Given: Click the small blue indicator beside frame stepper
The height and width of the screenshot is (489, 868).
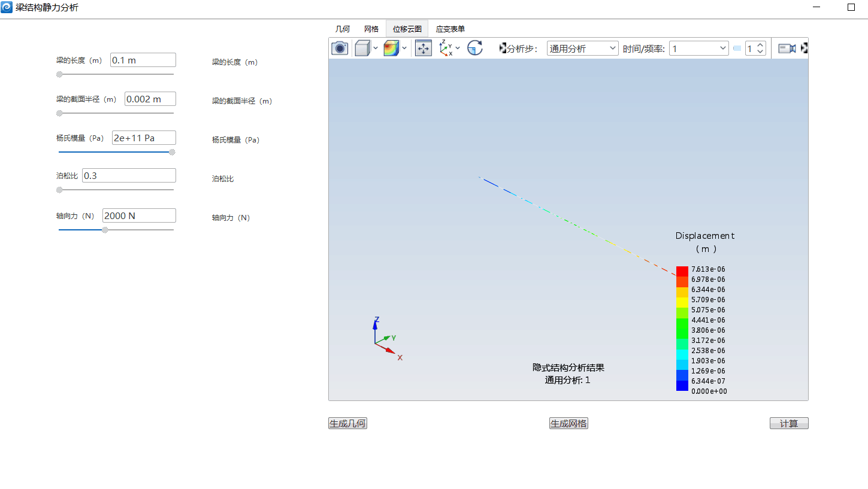Looking at the screenshot, I should coord(737,48).
